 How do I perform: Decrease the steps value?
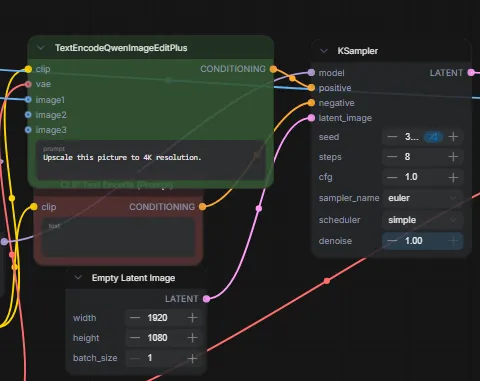(392, 157)
